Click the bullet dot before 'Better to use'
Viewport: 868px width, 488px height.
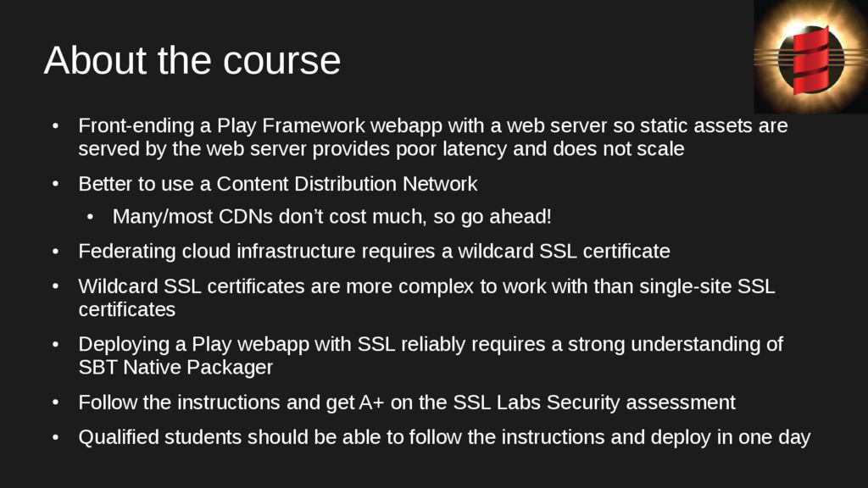pyautogui.click(x=55, y=184)
